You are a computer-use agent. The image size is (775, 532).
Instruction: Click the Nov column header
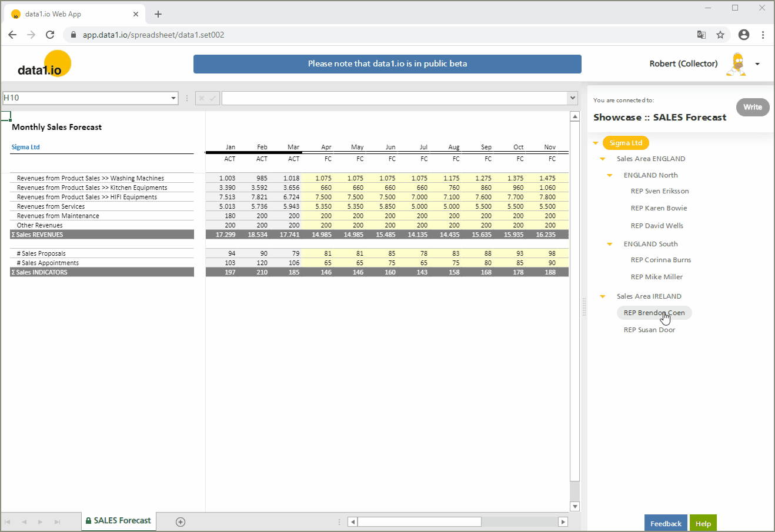(x=550, y=147)
